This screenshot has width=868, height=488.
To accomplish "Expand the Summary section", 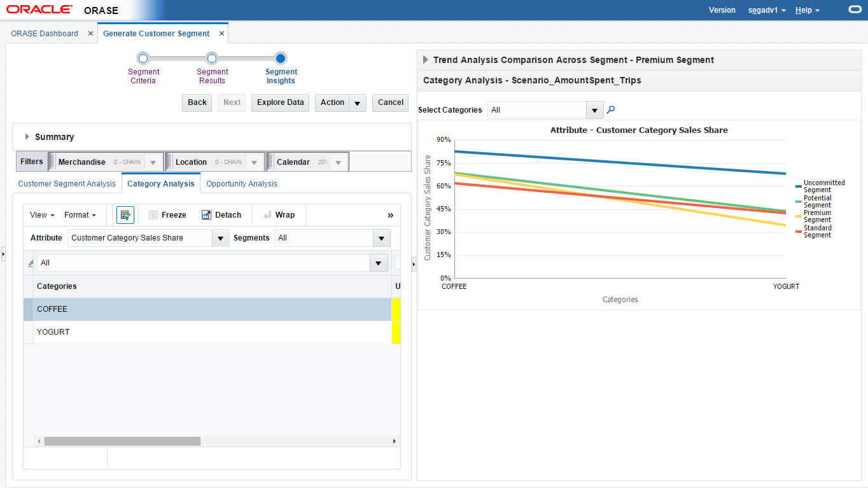I will (x=27, y=137).
